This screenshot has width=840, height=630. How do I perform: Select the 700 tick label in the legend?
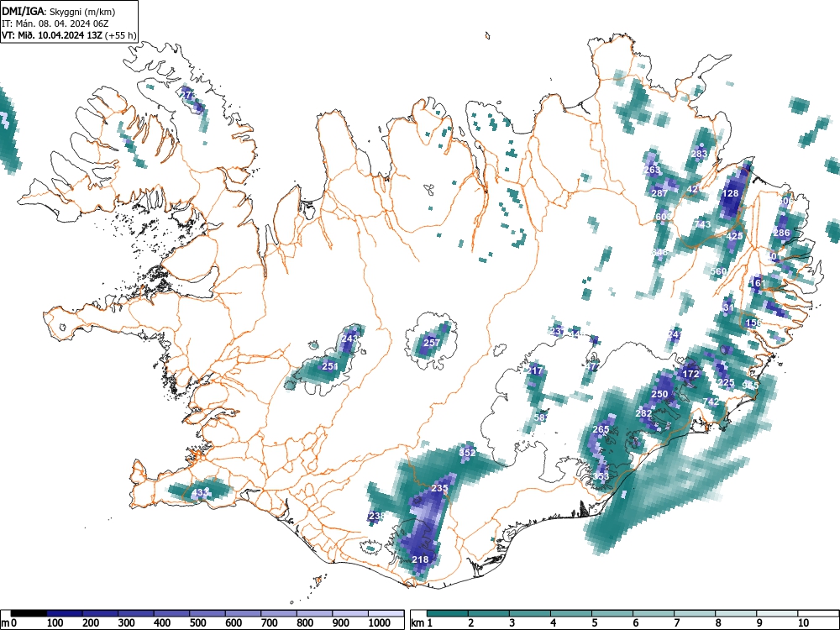[x=270, y=623]
